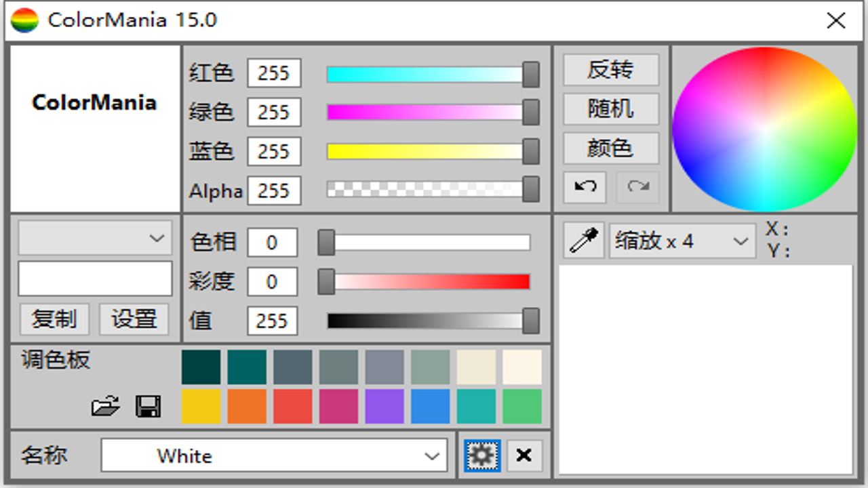Click the white color preview panel
This screenshot has height=488, width=868.
[x=95, y=129]
